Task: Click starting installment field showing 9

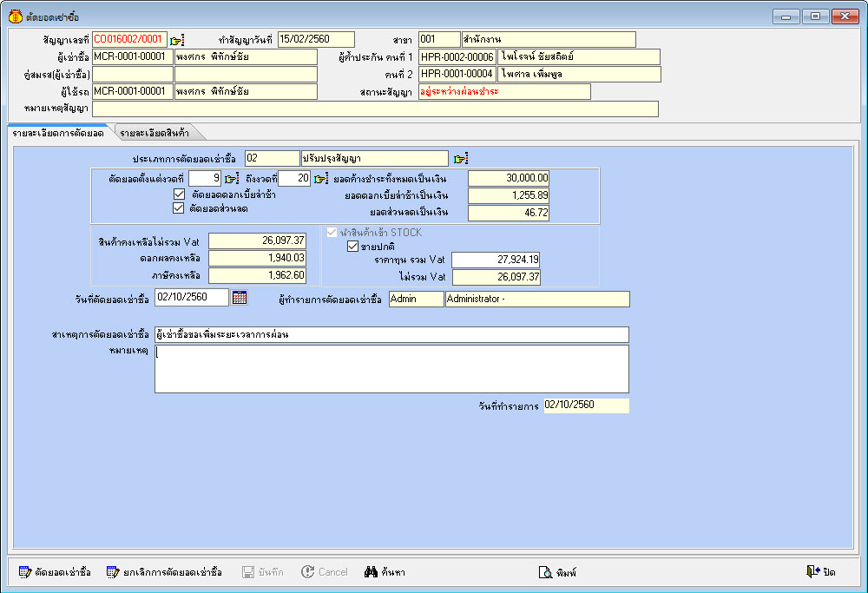Action: (205, 178)
